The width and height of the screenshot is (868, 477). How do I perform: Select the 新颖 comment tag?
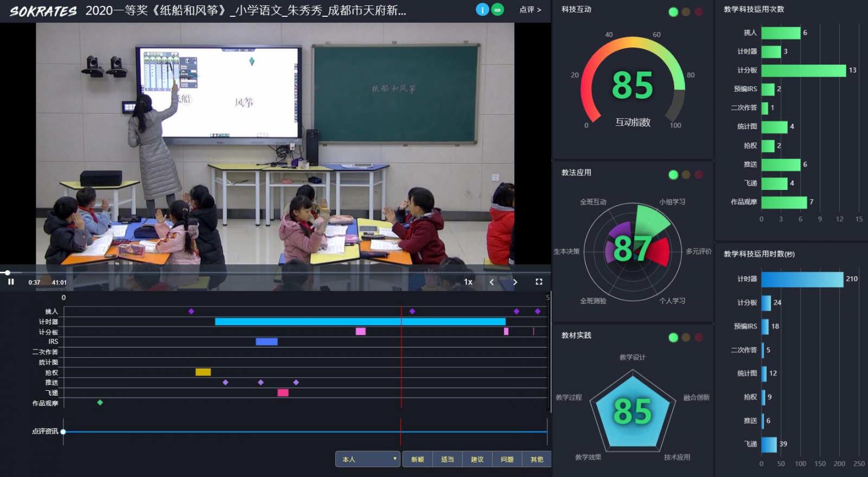click(417, 459)
